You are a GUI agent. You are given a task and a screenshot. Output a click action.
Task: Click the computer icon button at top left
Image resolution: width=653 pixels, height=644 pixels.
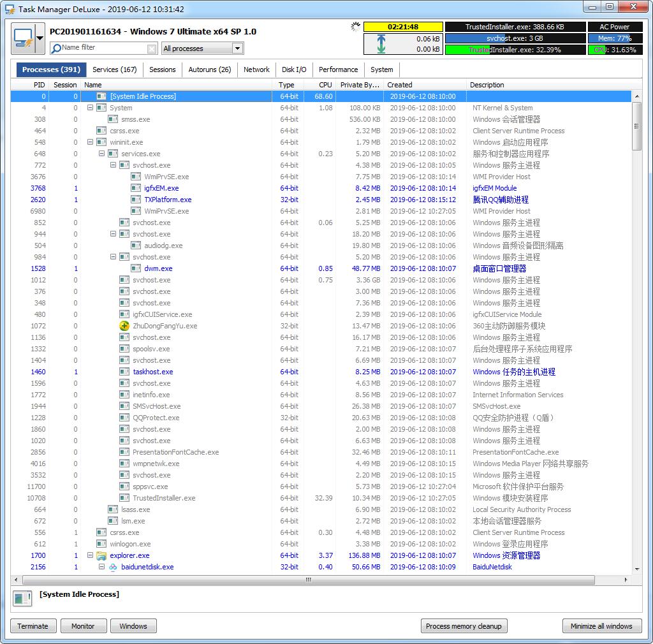pyautogui.click(x=23, y=38)
